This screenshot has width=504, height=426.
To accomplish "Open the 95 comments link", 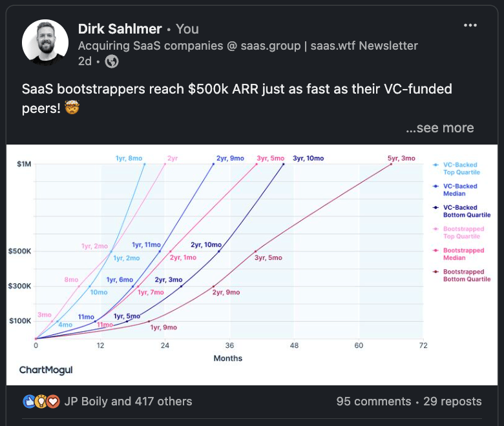I will click(374, 401).
